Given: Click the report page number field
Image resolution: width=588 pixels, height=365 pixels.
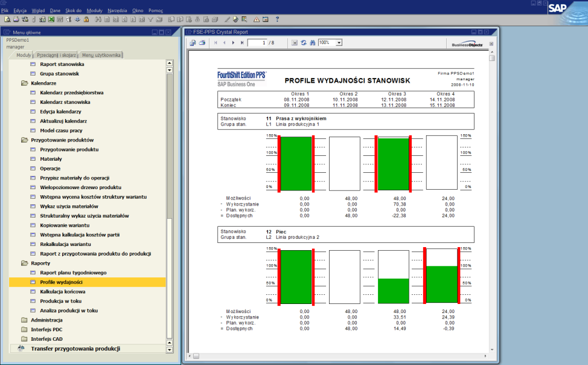Looking at the screenshot, I should [x=257, y=43].
